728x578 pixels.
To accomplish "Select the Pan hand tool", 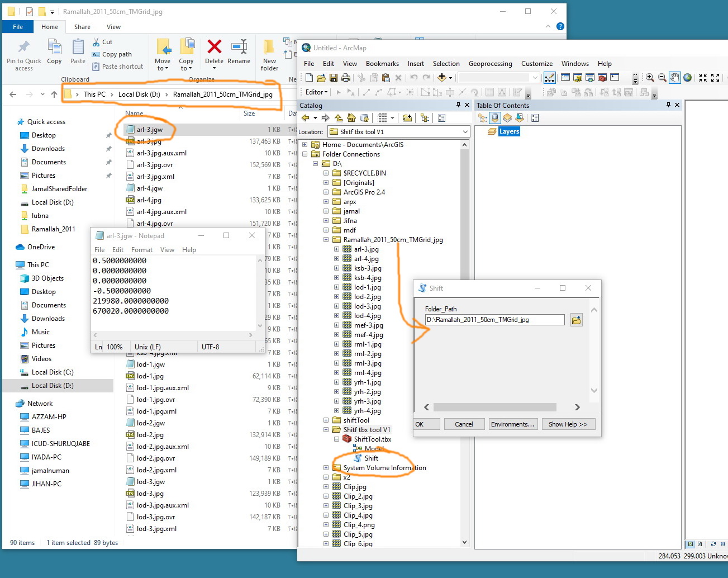I will 675,78.
